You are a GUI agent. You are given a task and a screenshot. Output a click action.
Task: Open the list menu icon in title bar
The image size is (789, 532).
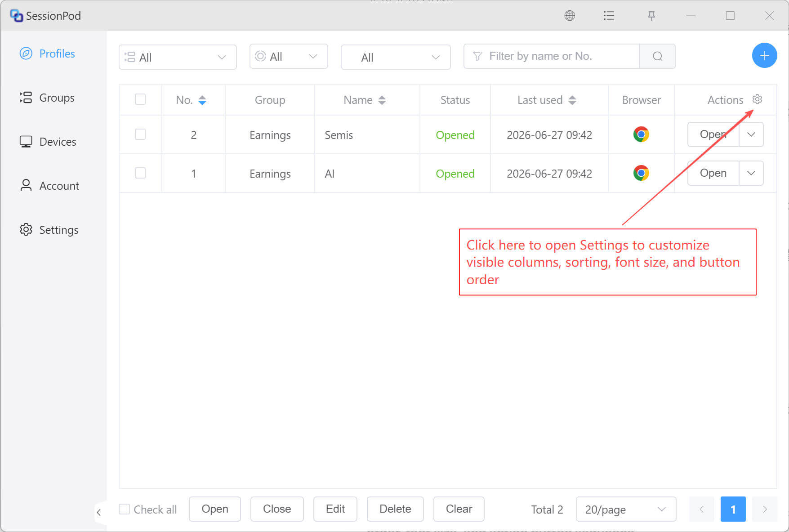(609, 16)
